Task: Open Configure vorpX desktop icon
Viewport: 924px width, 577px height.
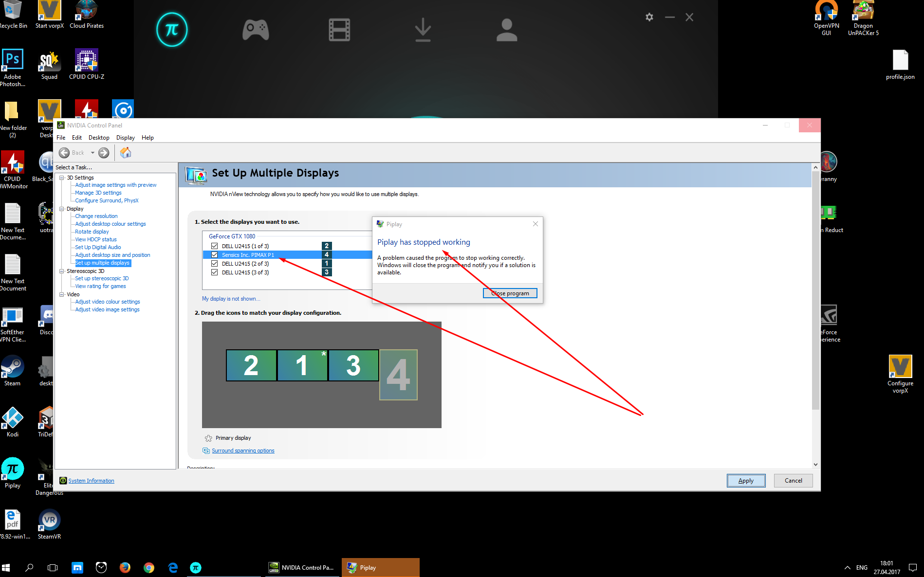Action: tap(900, 374)
